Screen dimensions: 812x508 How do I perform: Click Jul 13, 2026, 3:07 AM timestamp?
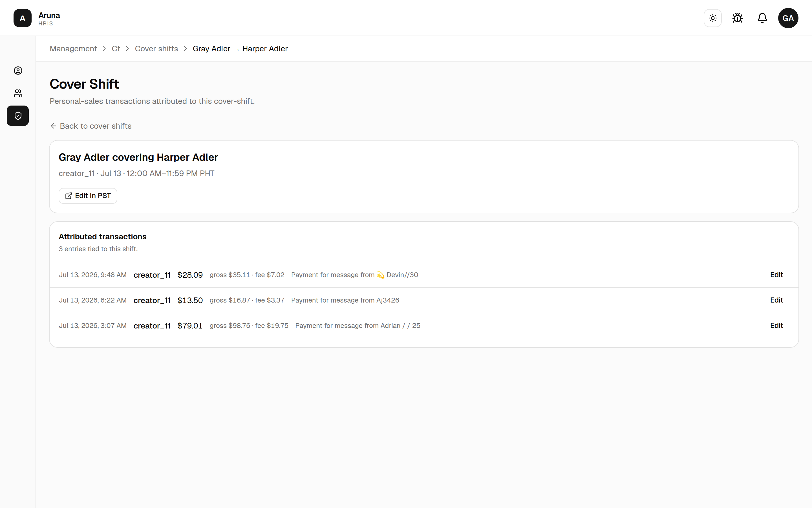click(x=92, y=326)
